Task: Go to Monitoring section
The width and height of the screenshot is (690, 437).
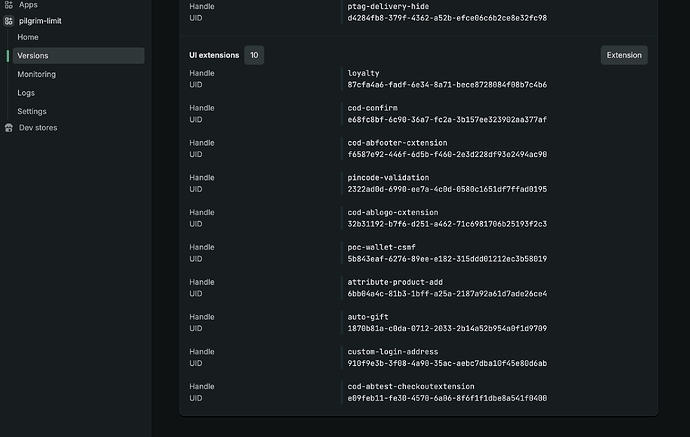Action: pos(36,74)
